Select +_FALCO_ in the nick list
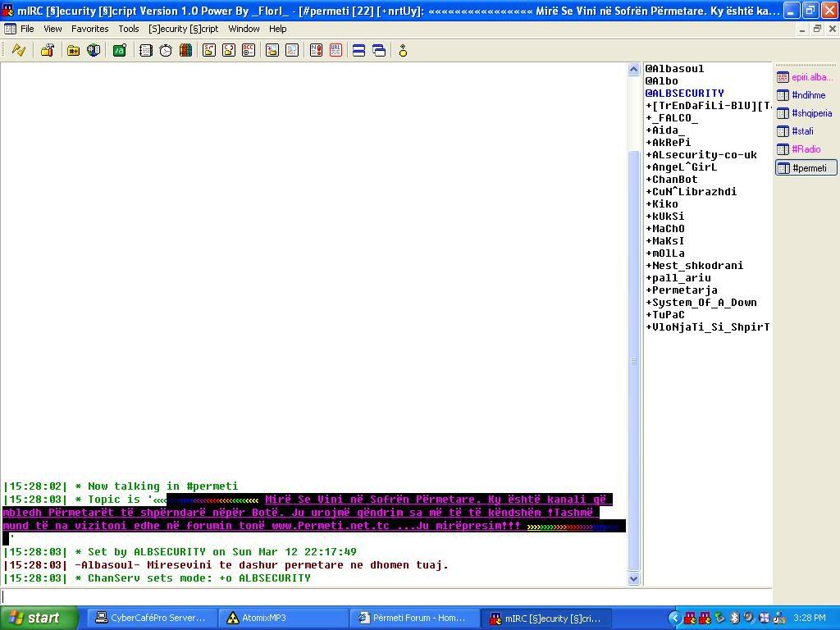 672,118
